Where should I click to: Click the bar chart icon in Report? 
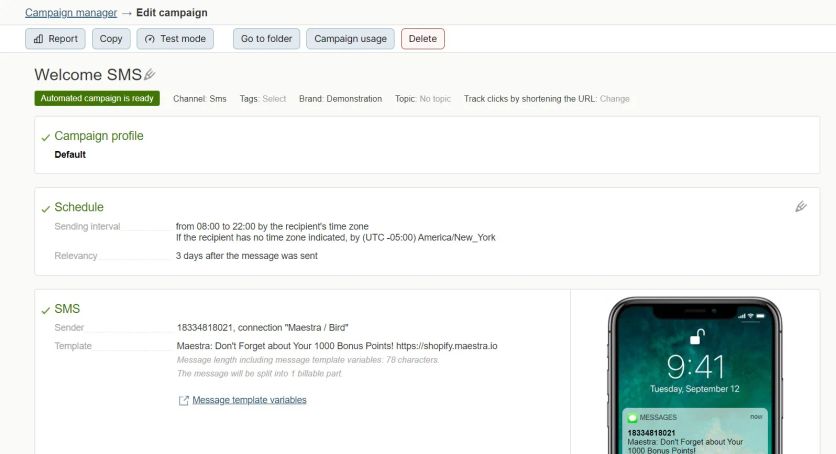coord(38,39)
